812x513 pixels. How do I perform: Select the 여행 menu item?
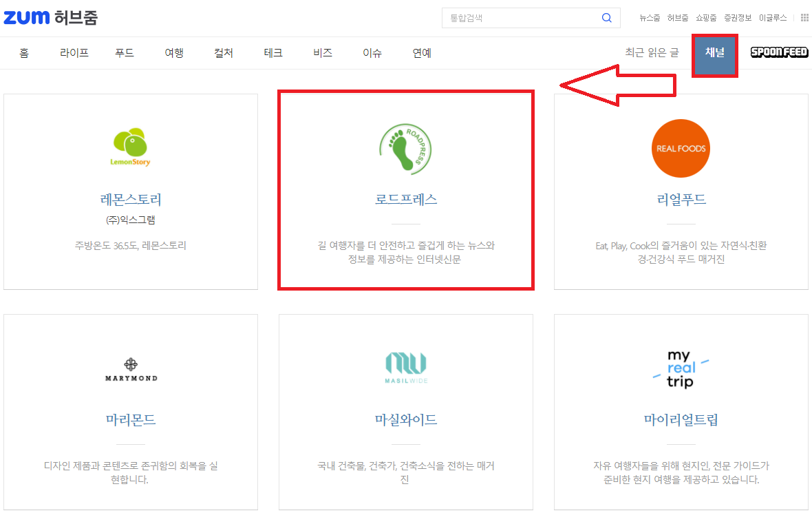tap(174, 53)
